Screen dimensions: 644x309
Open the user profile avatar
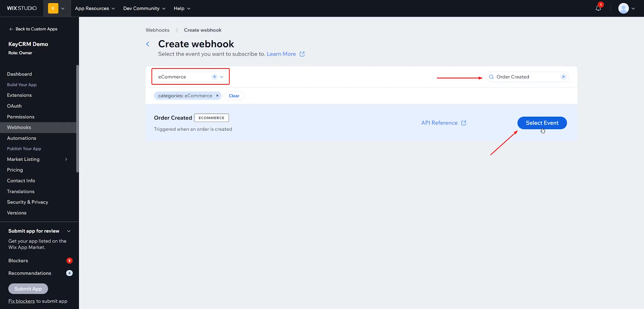[623, 8]
